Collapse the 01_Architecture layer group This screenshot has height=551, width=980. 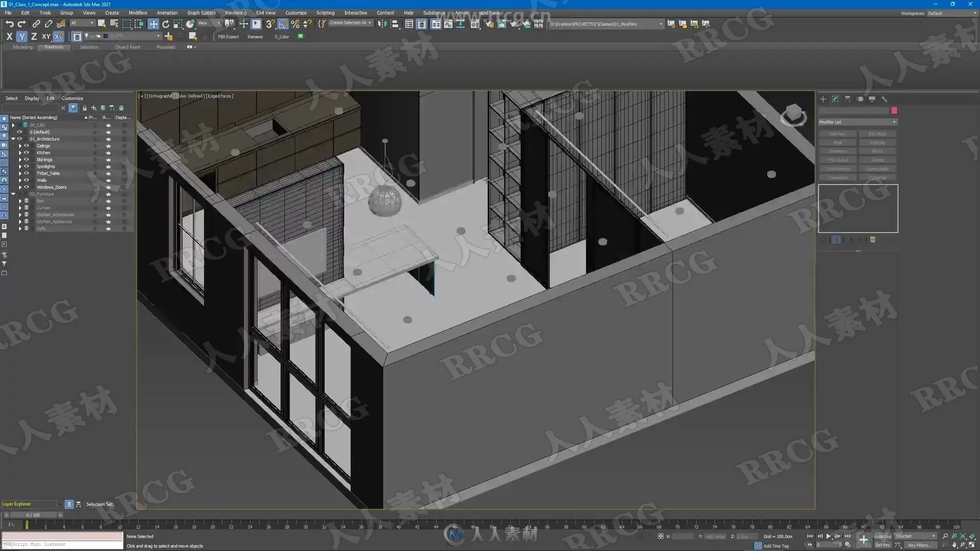pyautogui.click(x=13, y=139)
